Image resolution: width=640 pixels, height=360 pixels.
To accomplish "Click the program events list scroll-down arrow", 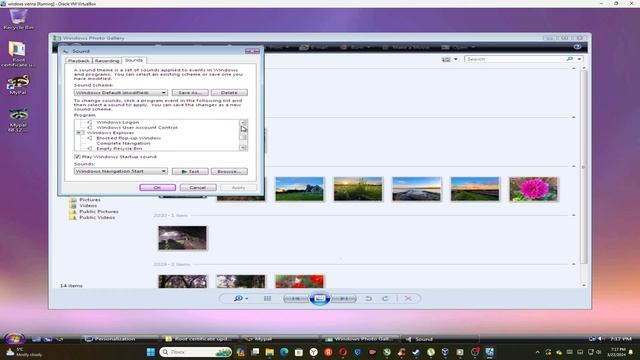I will click(243, 148).
